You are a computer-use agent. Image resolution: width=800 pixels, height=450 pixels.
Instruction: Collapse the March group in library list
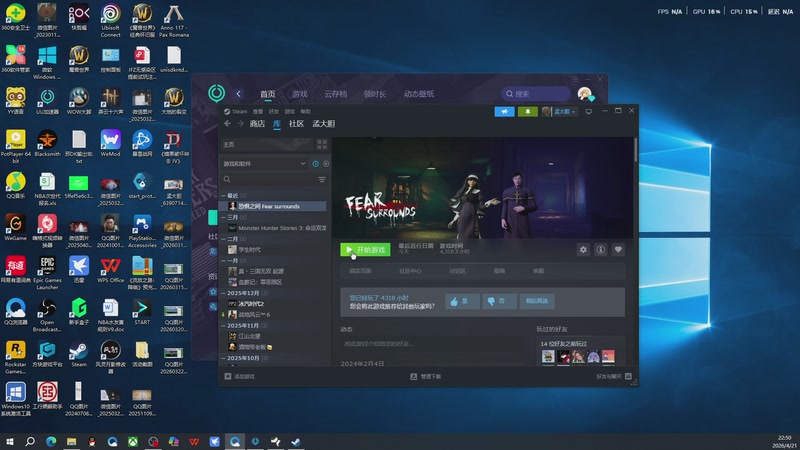click(223, 217)
